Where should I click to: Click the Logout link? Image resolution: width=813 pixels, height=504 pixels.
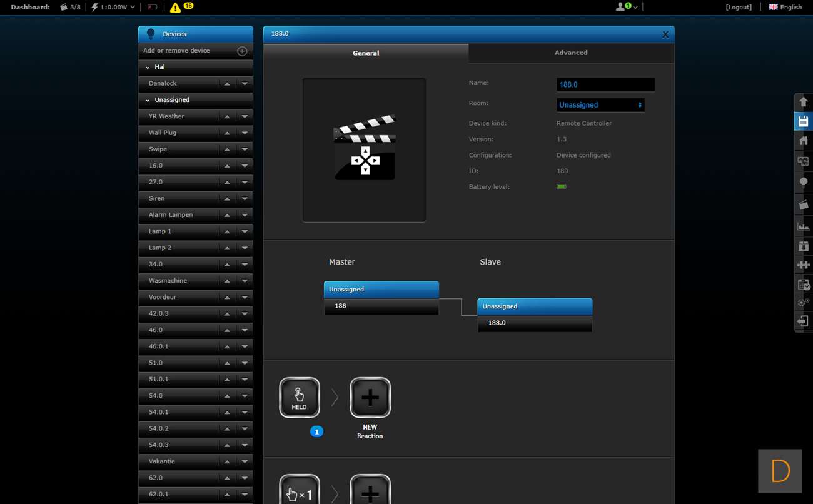[739, 8]
